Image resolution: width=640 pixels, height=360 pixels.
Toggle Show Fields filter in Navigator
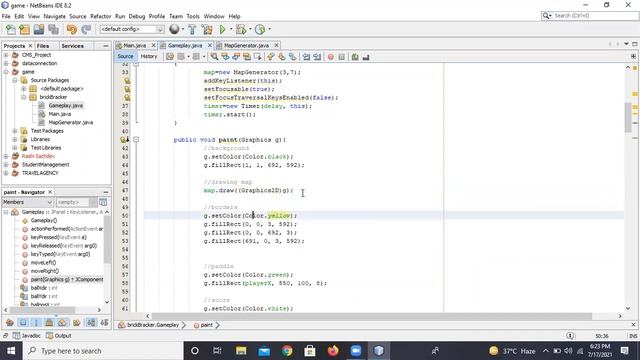[23, 323]
